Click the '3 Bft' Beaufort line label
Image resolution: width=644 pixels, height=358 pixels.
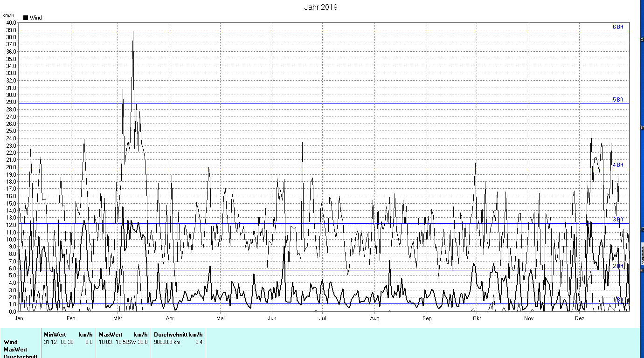618,220
